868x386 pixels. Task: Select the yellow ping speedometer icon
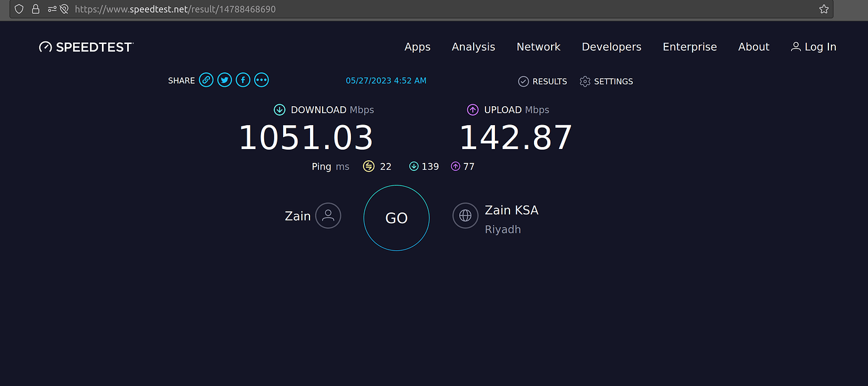click(x=369, y=166)
